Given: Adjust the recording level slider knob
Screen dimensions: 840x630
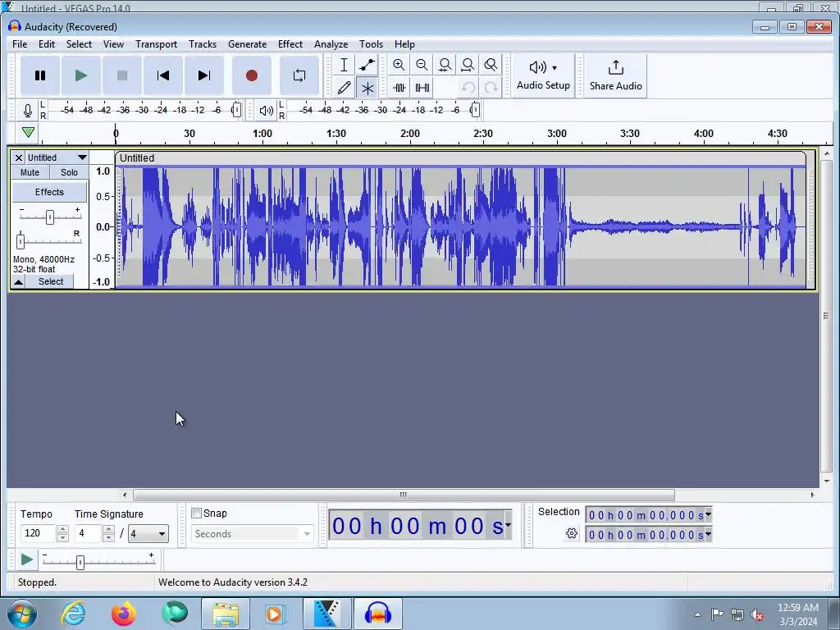Looking at the screenshot, I should coord(236,110).
